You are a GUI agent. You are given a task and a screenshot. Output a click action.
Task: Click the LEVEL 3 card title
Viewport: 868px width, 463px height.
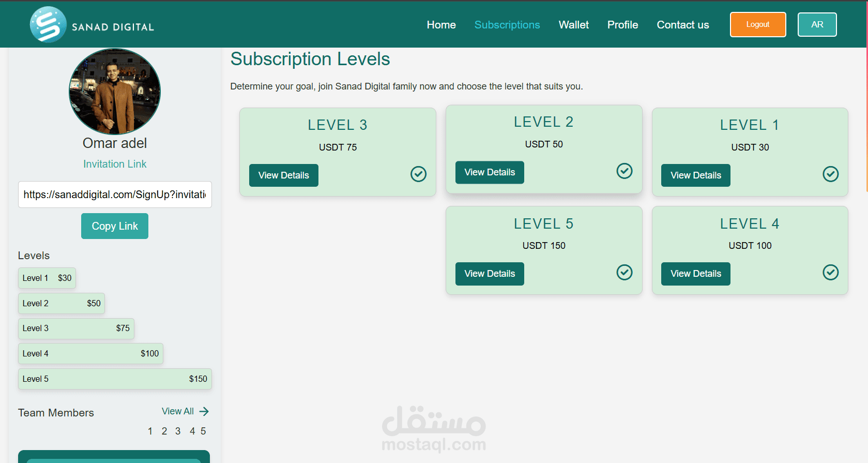338,125
